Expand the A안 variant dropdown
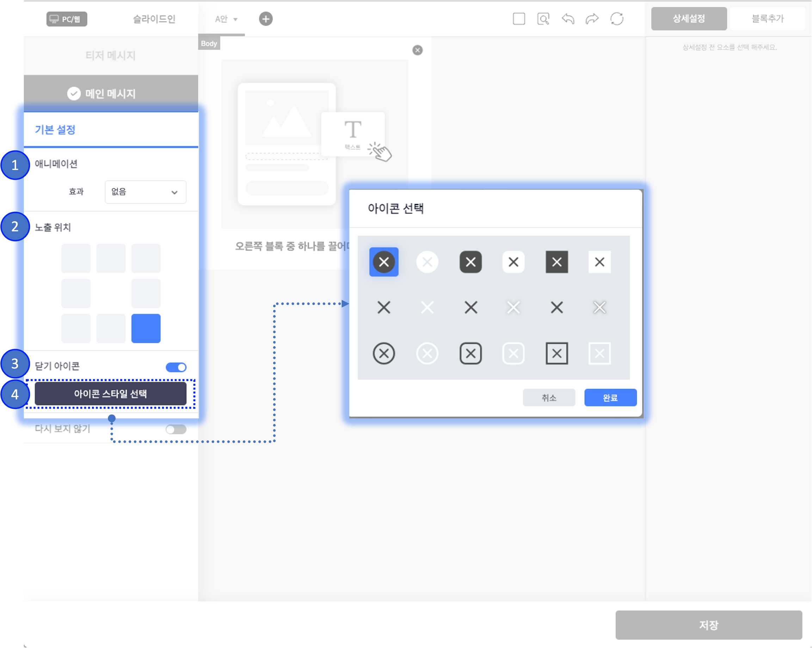 pyautogui.click(x=226, y=19)
